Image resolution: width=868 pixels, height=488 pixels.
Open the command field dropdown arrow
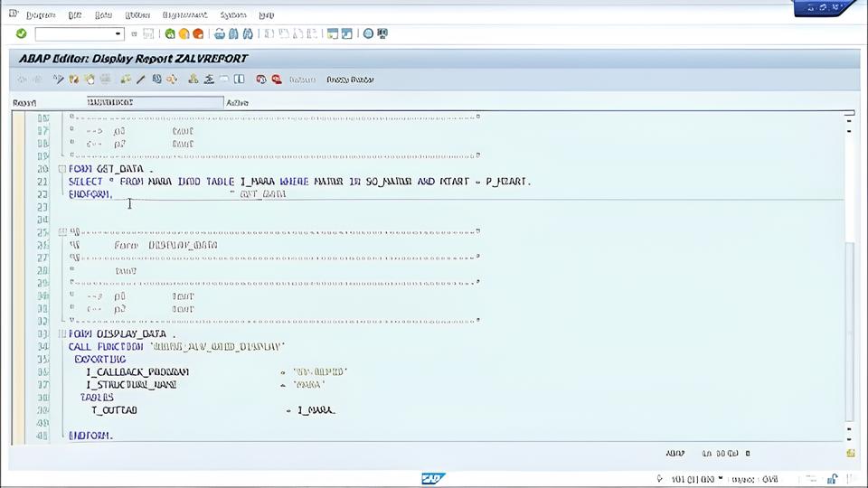click(x=118, y=33)
